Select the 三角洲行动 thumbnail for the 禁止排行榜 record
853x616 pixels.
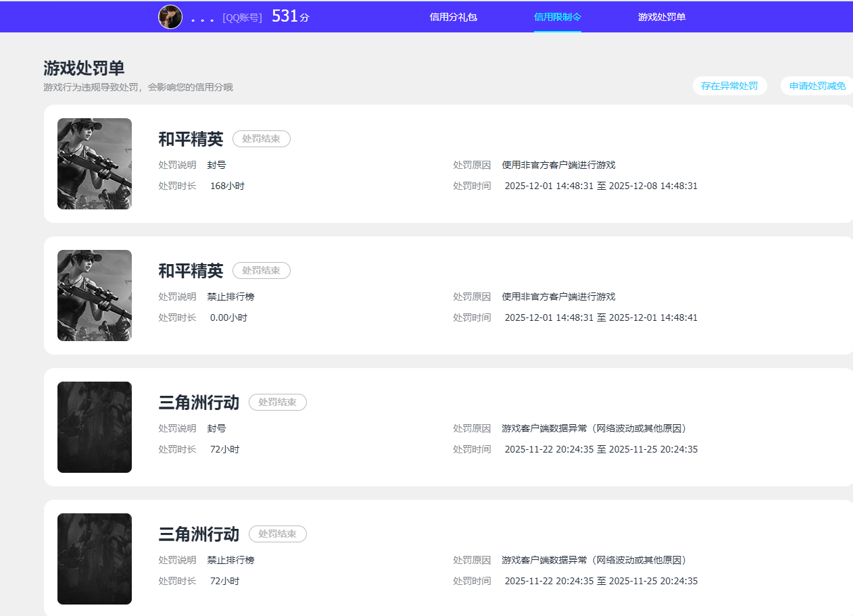click(x=95, y=559)
